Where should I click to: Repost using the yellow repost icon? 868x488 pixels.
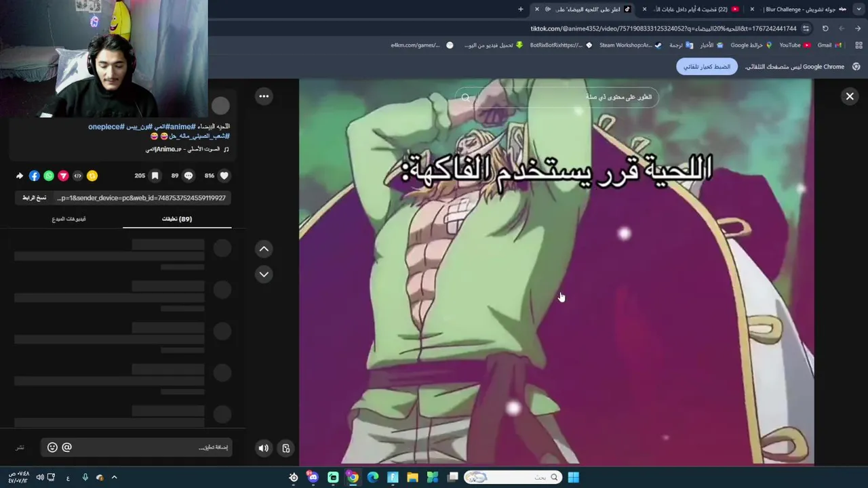click(92, 176)
